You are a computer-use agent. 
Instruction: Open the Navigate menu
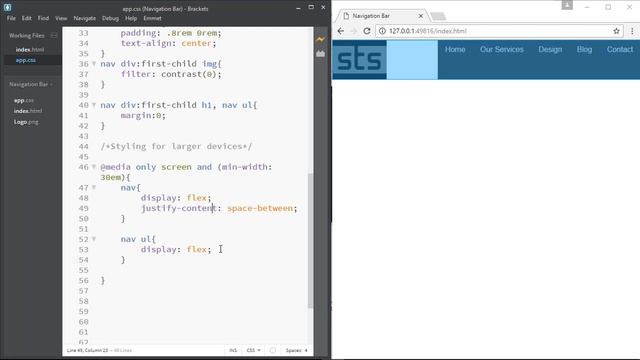(84, 18)
